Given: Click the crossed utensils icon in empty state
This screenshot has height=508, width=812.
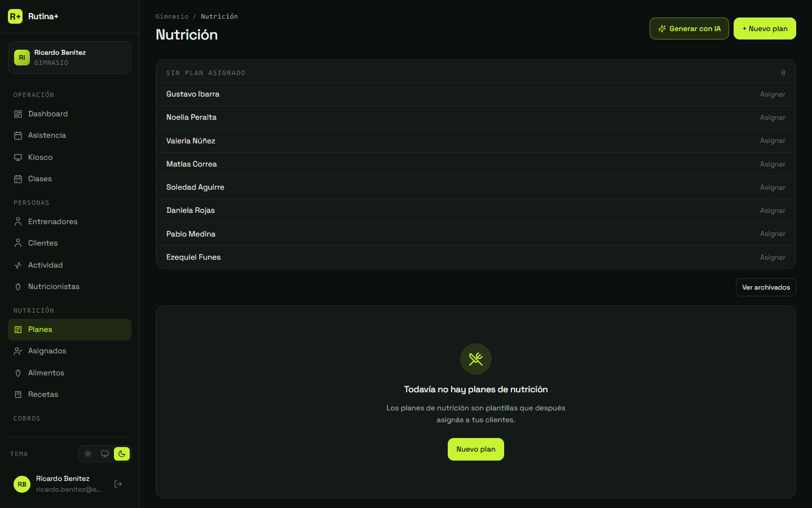Looking at the screenshot, I should point(476,359).
